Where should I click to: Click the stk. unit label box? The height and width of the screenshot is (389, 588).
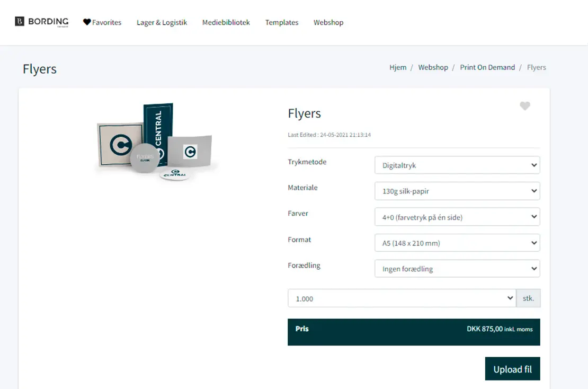click(x=528, y=298)
